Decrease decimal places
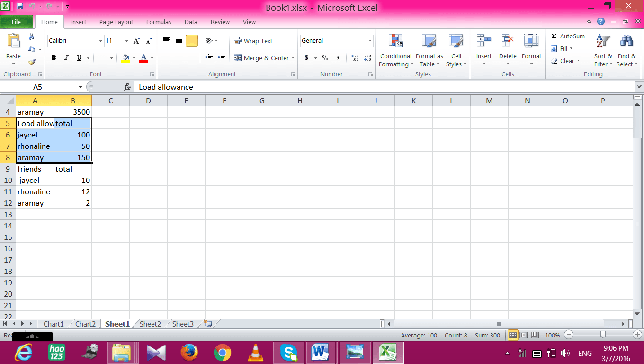 tap(367, 58)
